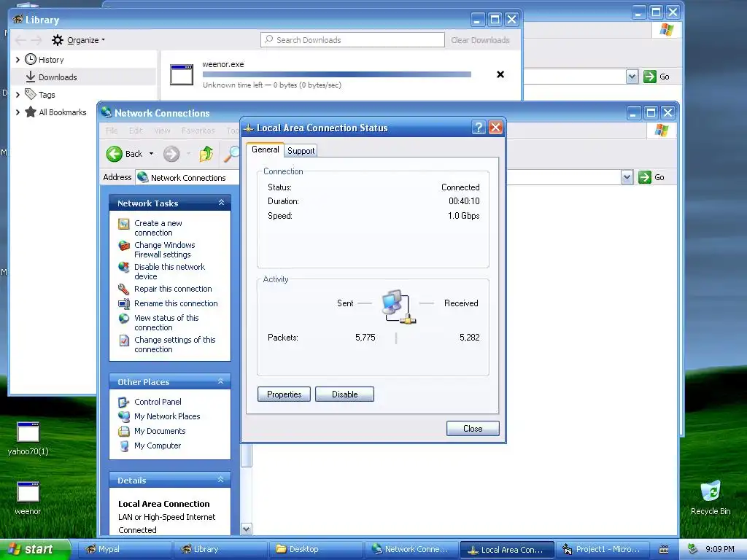Click Clear Downloads in Library
Image resolution: width=747 pixels, height=560 pixels.
click(x=480, y=40)
